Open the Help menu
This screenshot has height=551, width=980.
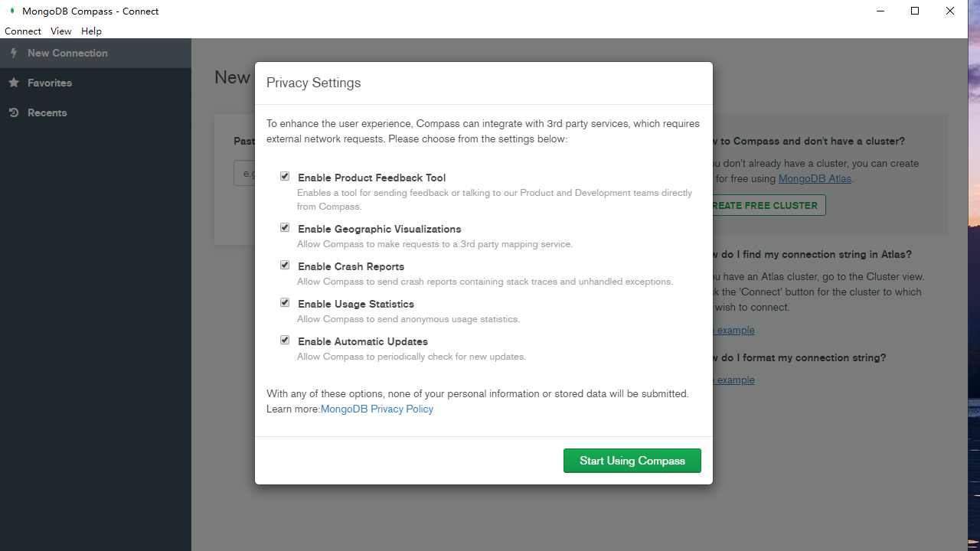[x=91, y=31]
